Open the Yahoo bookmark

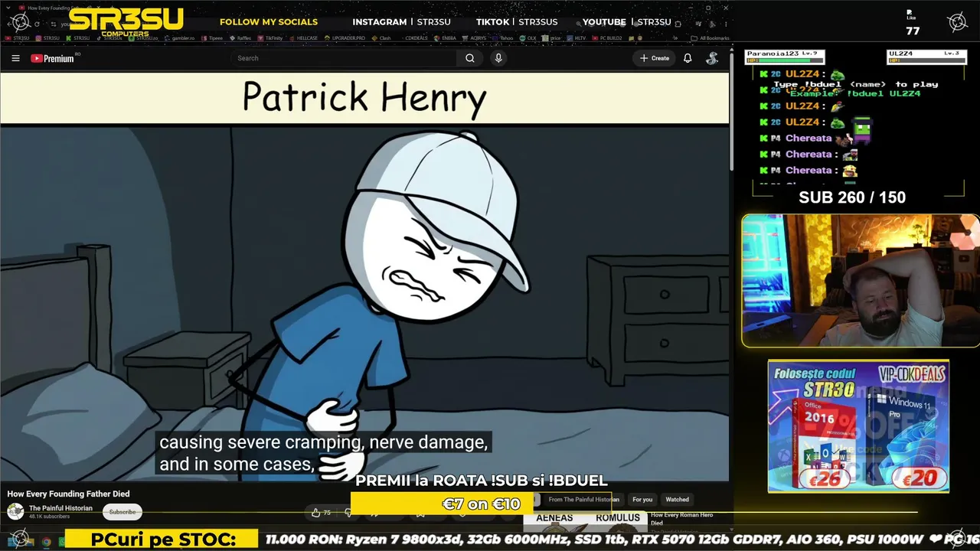coord(503,37)
